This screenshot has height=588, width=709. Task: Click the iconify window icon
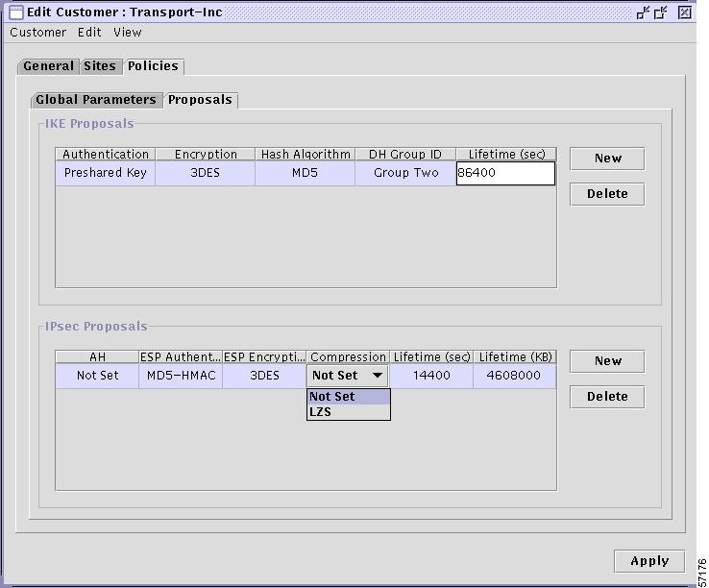pos(643,12)
